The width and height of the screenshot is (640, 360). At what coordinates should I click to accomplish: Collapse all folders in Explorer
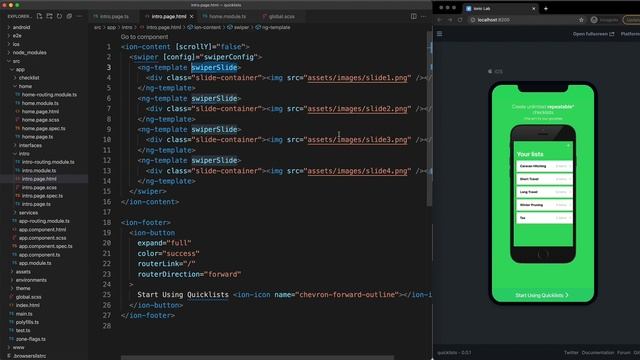point(69,16)
